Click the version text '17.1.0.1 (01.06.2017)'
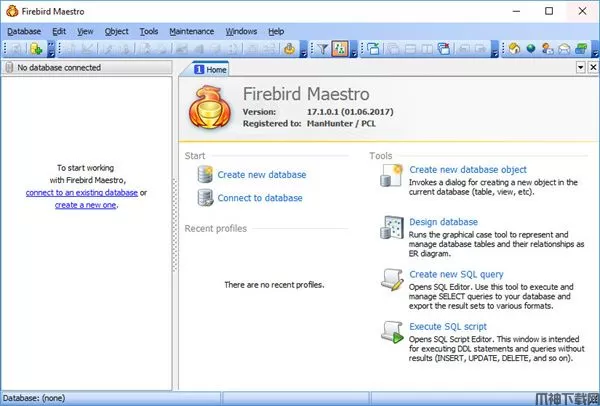The height and width of the screenshot is (406, 600). pyautogui.click(x=350, y=112)
